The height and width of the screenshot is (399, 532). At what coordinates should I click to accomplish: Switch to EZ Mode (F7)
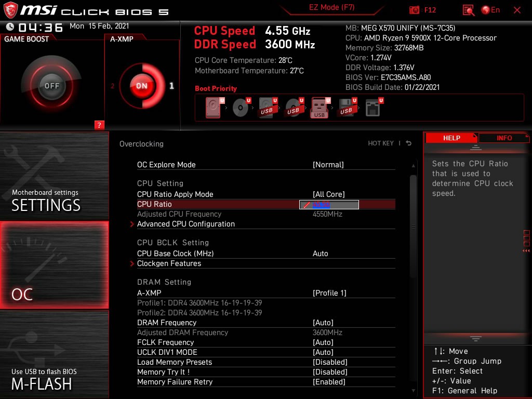pyautogui.click(x=332, y=7)
